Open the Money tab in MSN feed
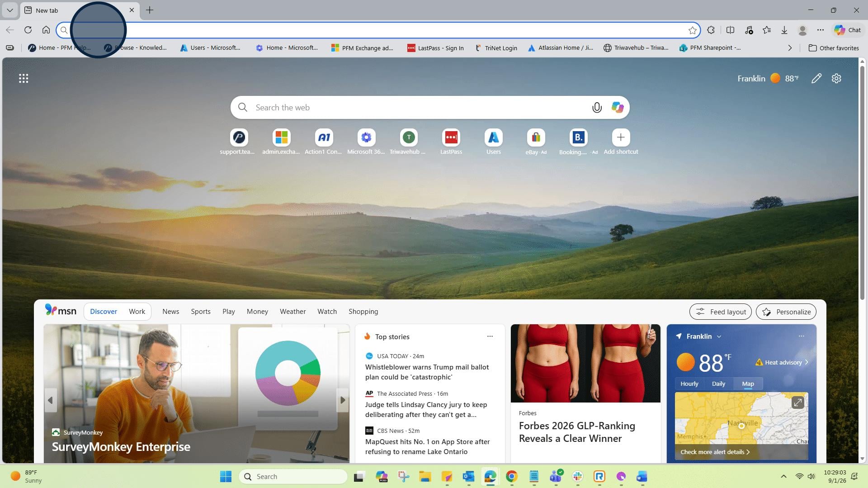 pos(257,312)
